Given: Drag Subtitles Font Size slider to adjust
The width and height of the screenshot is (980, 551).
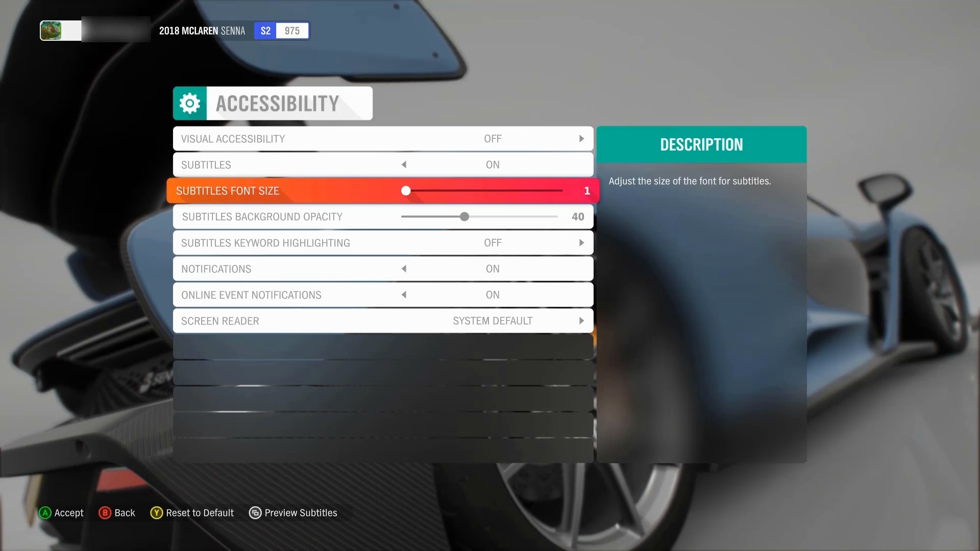Looking at the screenshot, I should pos(406,191).
